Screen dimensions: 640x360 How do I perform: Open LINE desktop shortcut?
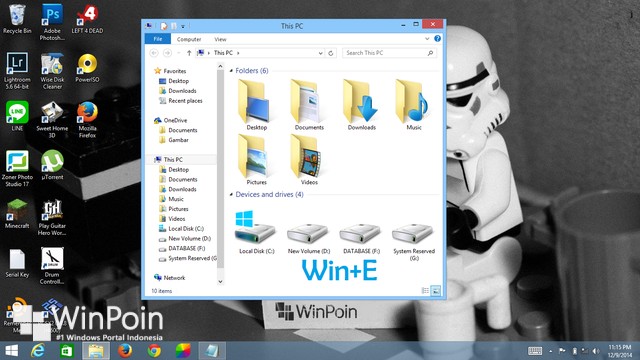[17, 116]
